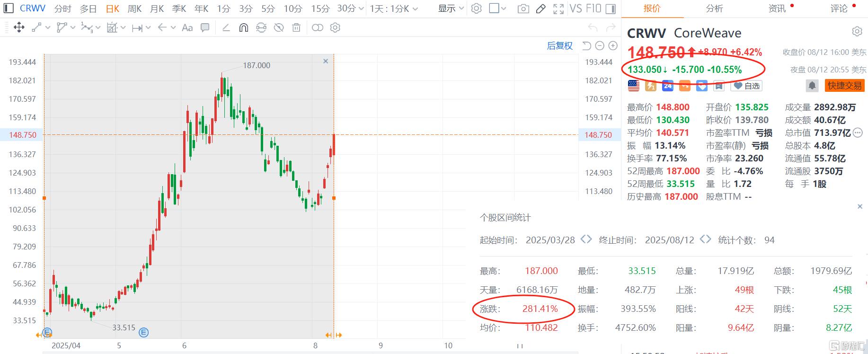The image size is (868, 354).
Task: Switch to the 分析 tab
Action: 714,9
